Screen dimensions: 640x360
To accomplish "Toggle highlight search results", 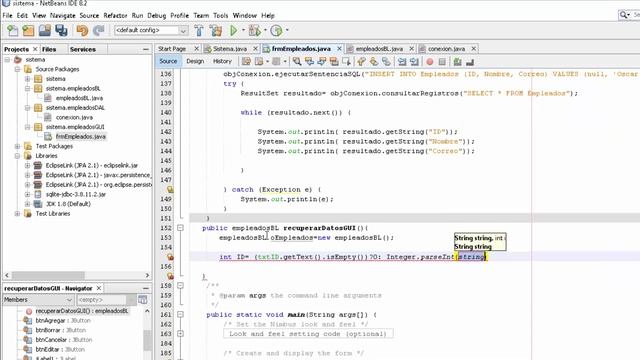I will tap(334, 62).
